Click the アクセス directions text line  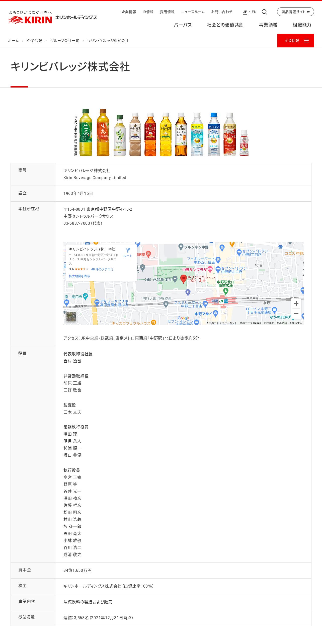(x=131, y=338)
